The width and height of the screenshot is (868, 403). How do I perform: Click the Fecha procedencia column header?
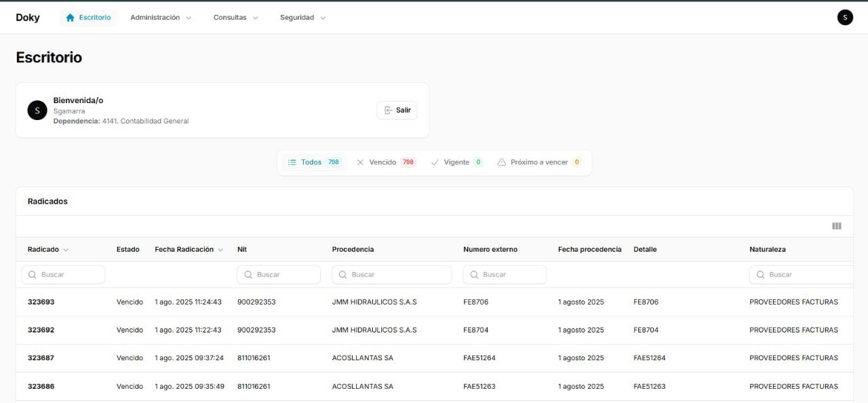coord(590,250)
